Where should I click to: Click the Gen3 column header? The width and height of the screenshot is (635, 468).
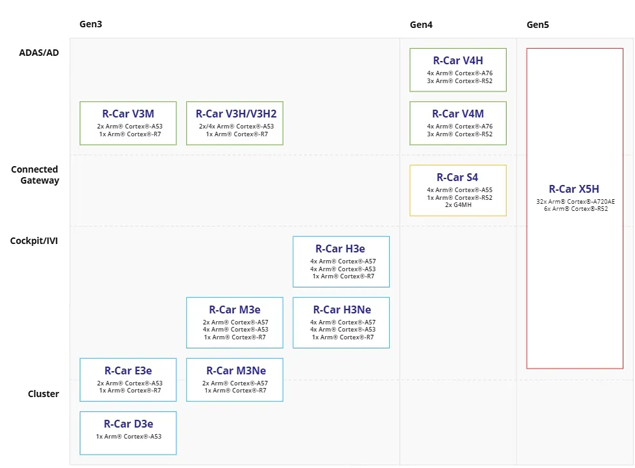(x=91, y=24)
